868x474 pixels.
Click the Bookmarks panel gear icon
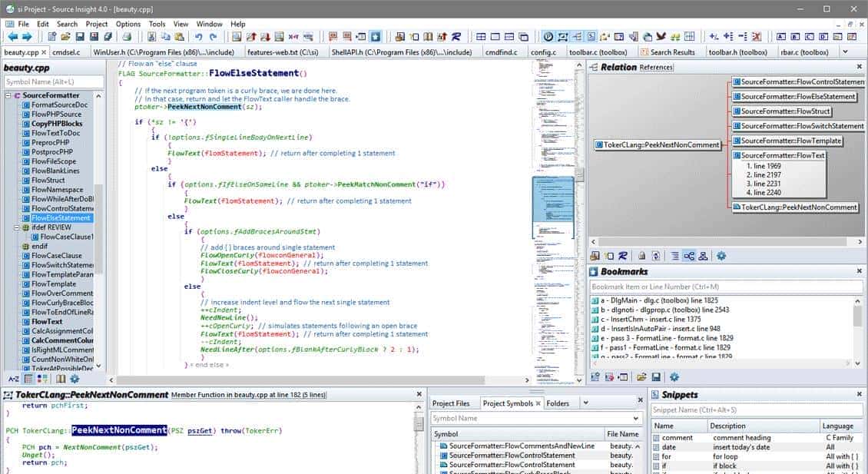coord(674,377)
